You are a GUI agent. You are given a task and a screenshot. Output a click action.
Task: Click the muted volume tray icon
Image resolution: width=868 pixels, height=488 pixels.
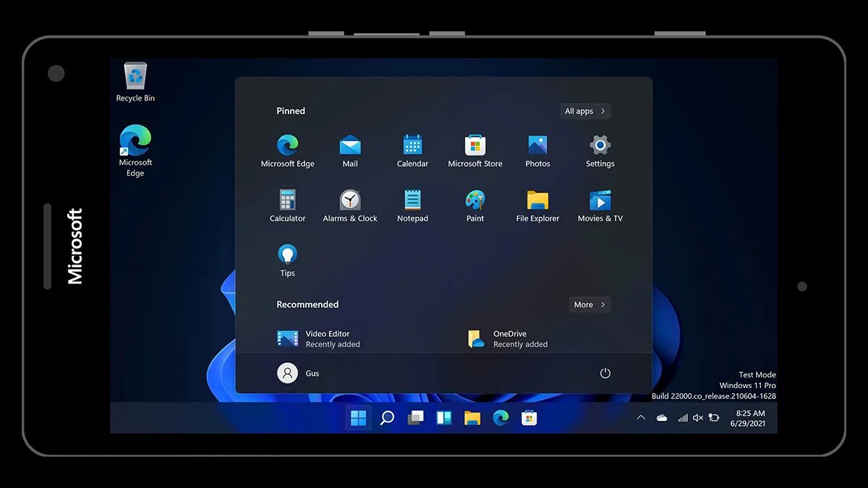pos(698,418)
